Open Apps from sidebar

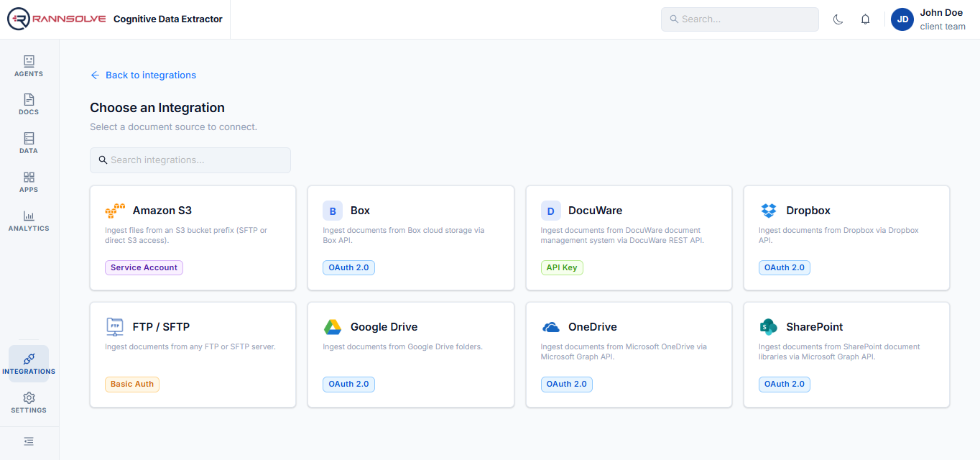tap(29, 182)
